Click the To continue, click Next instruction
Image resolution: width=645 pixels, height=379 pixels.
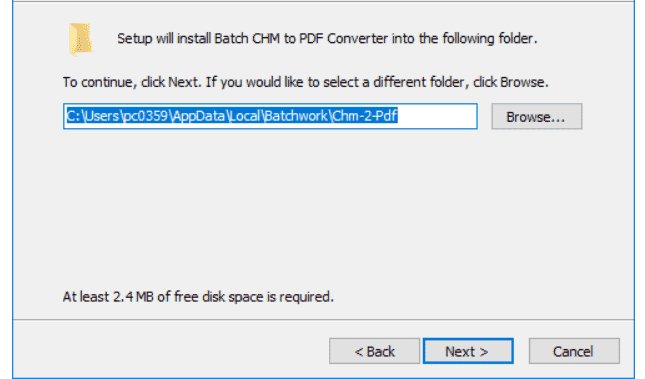coord(306,82)
